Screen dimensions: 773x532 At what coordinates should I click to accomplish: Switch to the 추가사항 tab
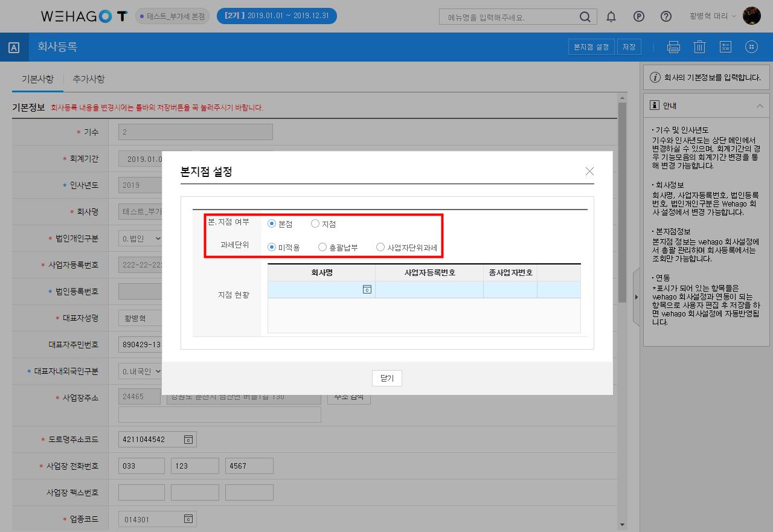[x=89, y=79]
